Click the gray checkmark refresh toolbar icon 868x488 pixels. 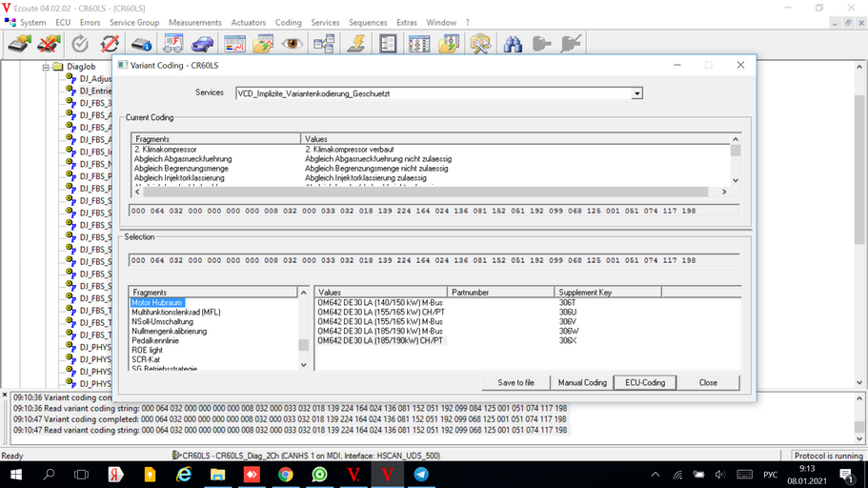80,44
